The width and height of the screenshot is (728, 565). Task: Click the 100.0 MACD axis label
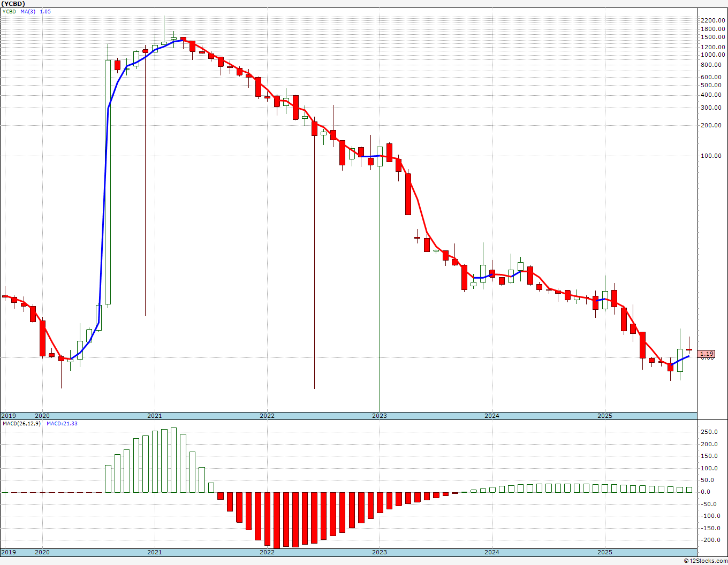tap(709, 468)
